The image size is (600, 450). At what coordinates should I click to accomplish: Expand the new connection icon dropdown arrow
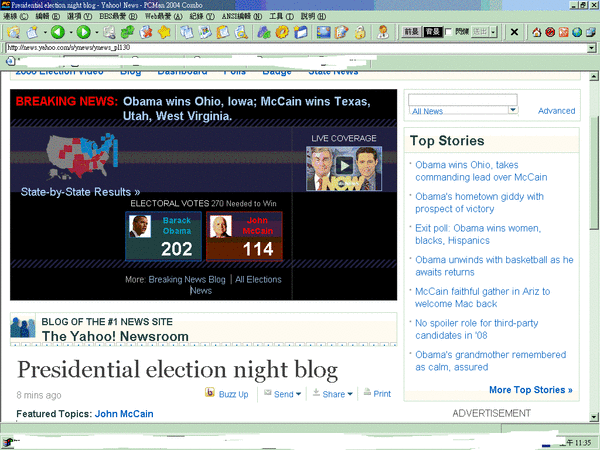click(x=45, y=32)
